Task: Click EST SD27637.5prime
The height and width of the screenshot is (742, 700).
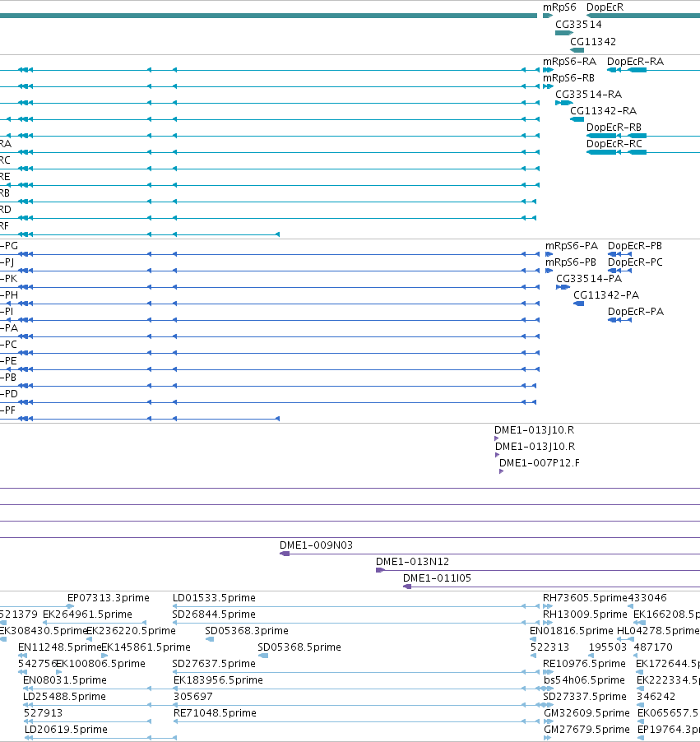Action: pyautogui.click(x=355, y=672)
